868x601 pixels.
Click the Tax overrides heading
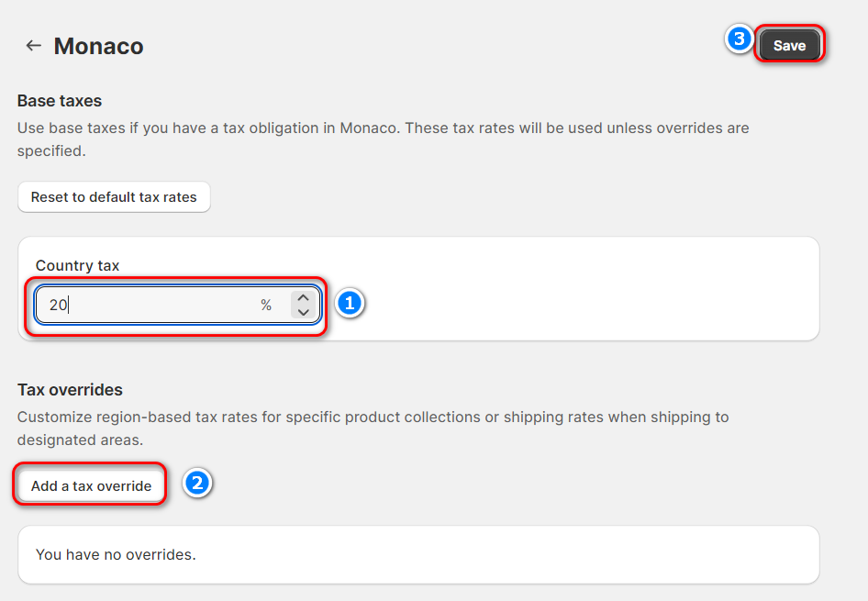pyautogui.click(x=70, y=390)
